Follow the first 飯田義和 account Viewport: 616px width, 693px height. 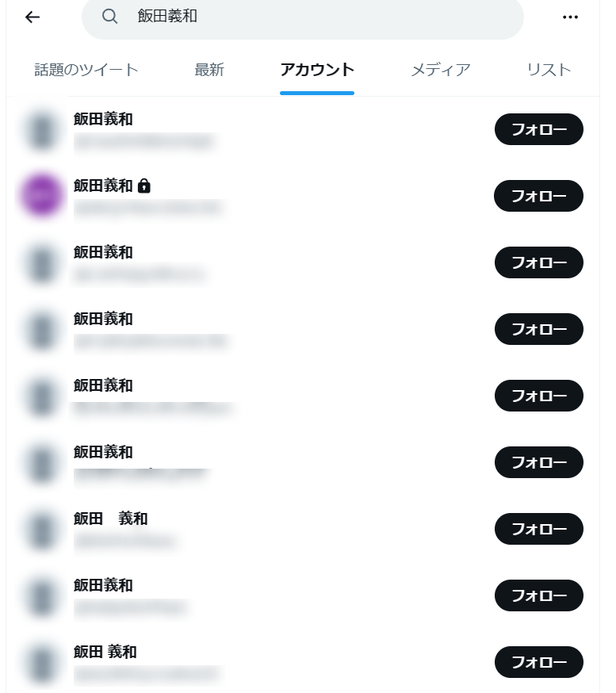[x=538, y=129]
